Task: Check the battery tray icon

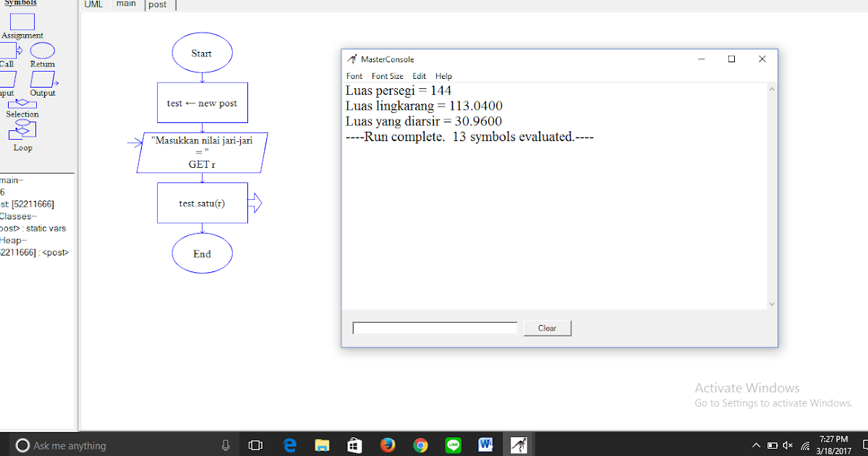Action: click(773, 445)
